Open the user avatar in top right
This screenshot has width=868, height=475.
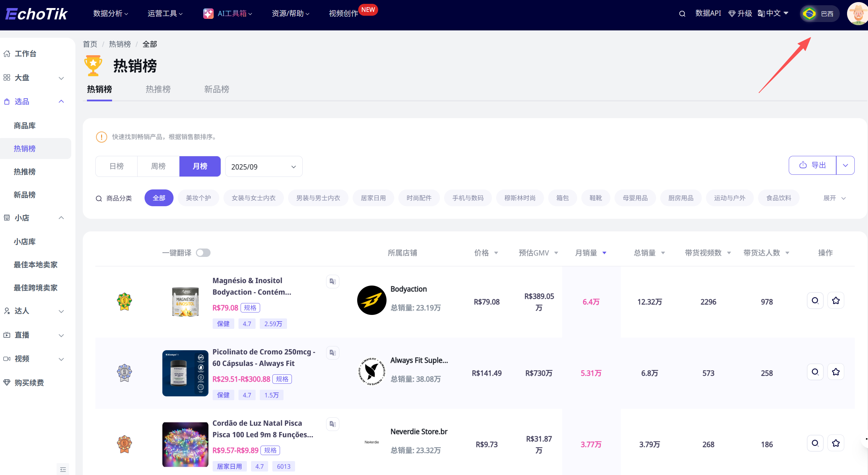pyautogui.click(x=858, y=14)
